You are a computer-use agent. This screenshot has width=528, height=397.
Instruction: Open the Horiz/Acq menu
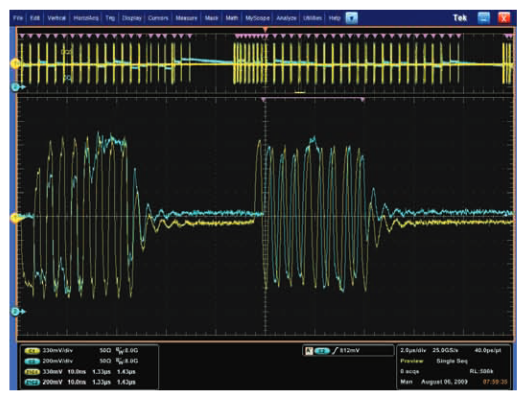coord(86,18)
